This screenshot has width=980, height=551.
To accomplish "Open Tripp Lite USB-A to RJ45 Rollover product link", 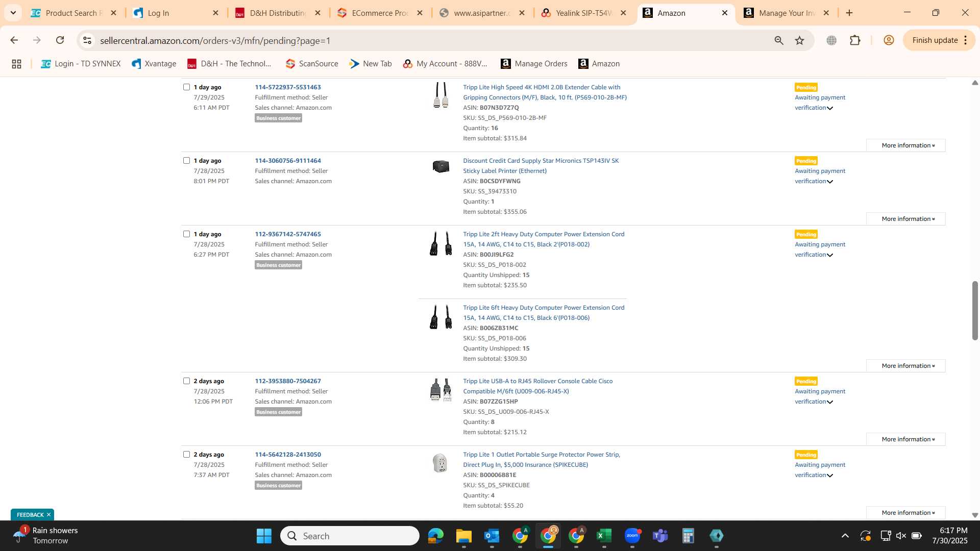I will coord(537,386).
